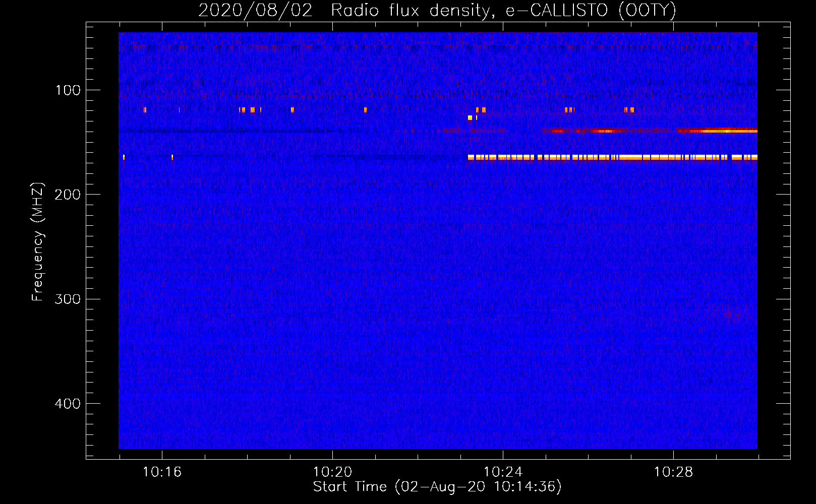Click the 10:16 time tick label
816x504 pixels.
click(162, 472)
